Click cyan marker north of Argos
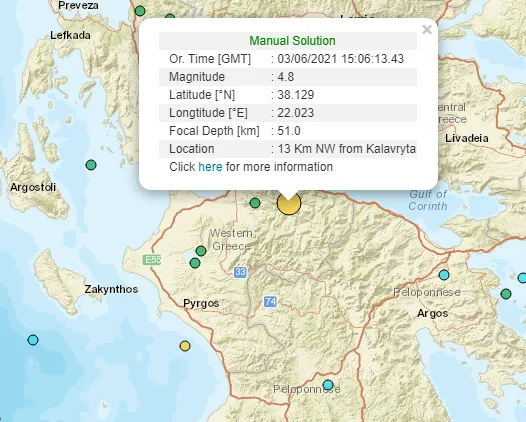Screen dimensions: 526x422 coord(444,275)
